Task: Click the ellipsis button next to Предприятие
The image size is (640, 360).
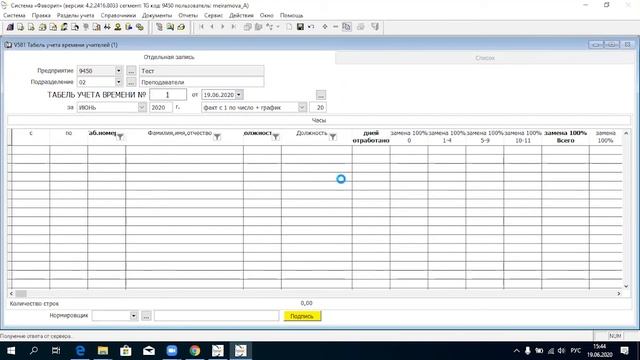Action: [131, 71]
